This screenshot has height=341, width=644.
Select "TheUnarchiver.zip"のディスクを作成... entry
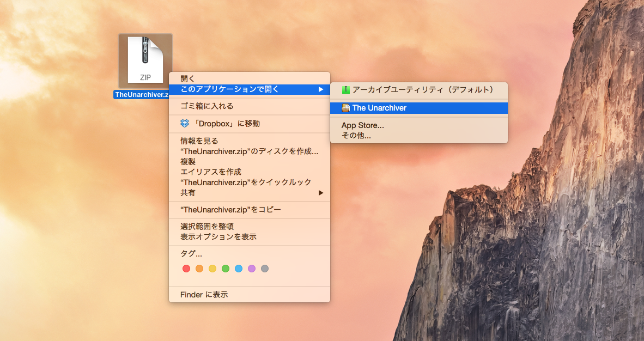pyautogui.click(x=250, y=151)
